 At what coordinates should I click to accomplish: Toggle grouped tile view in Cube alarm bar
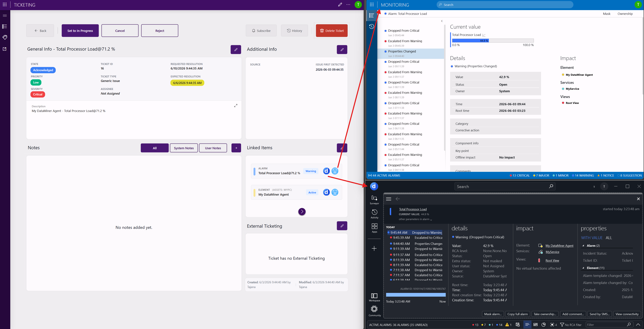[x=536, y=324]
